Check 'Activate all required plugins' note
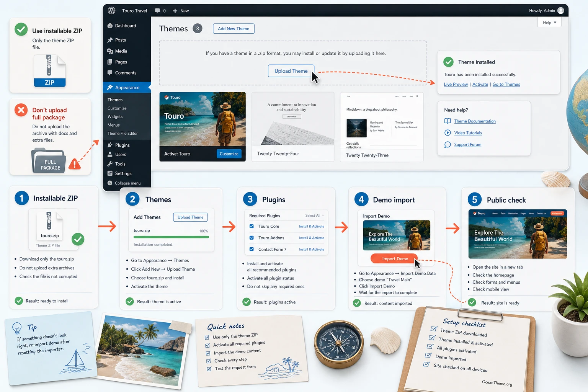 208,345
